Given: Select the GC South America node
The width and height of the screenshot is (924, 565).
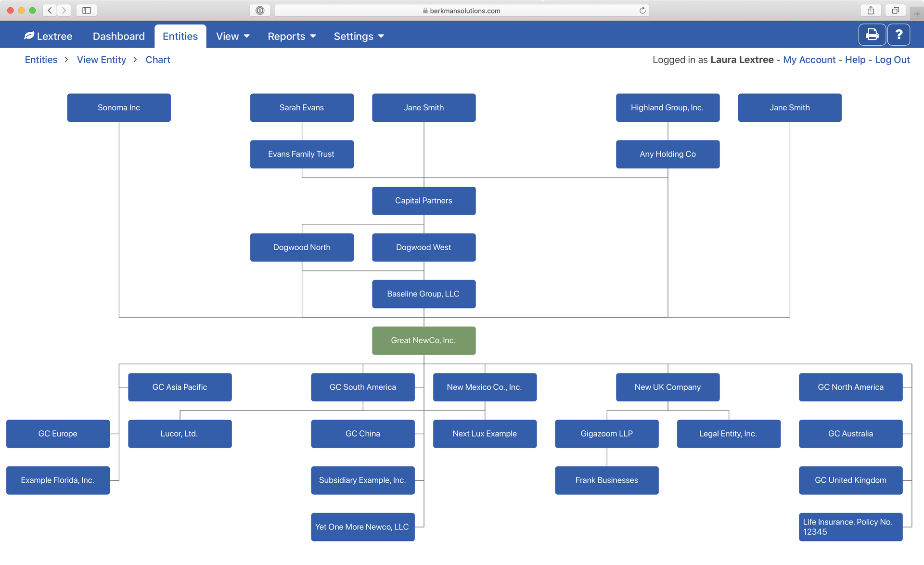Looking at the screenshot, I should coord(362,387).
